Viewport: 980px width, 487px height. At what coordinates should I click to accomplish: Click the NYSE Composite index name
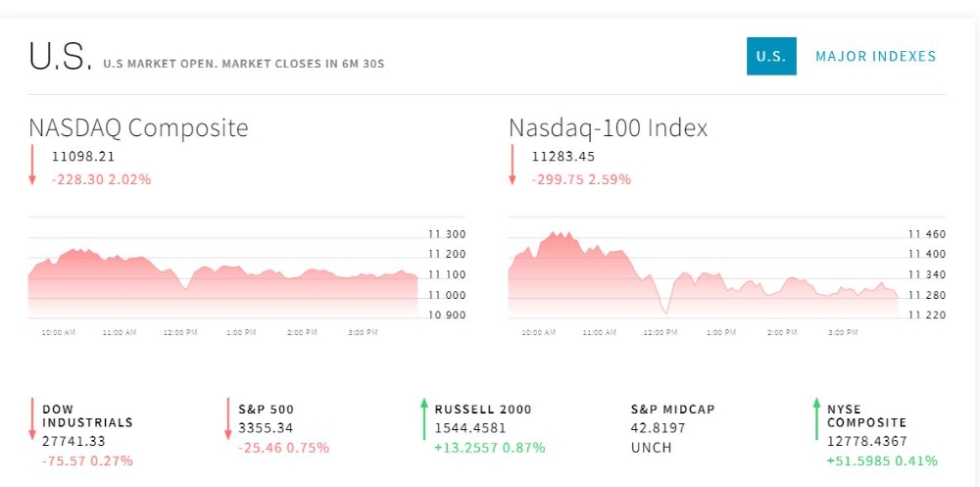867,415
